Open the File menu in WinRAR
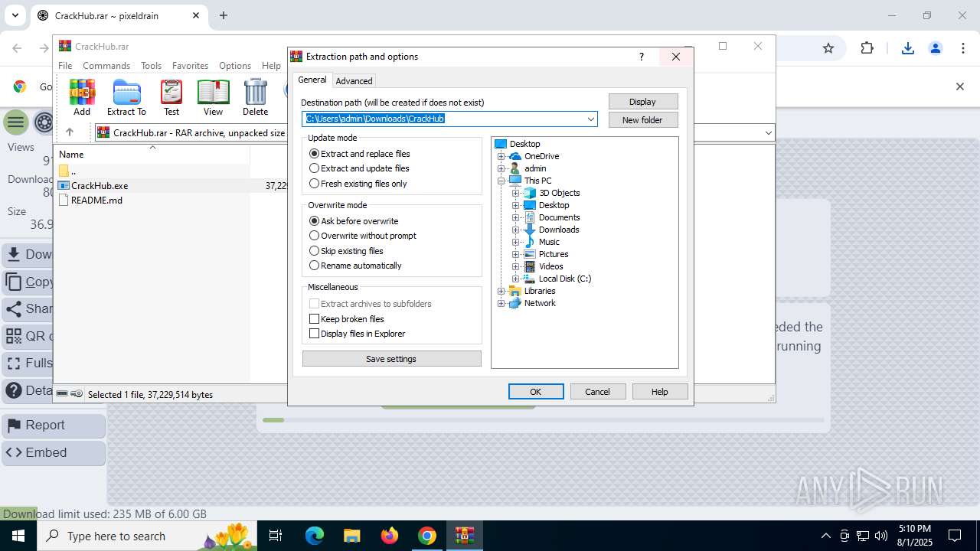This screenshot has height=551, width=980. [x=65, y=66]
